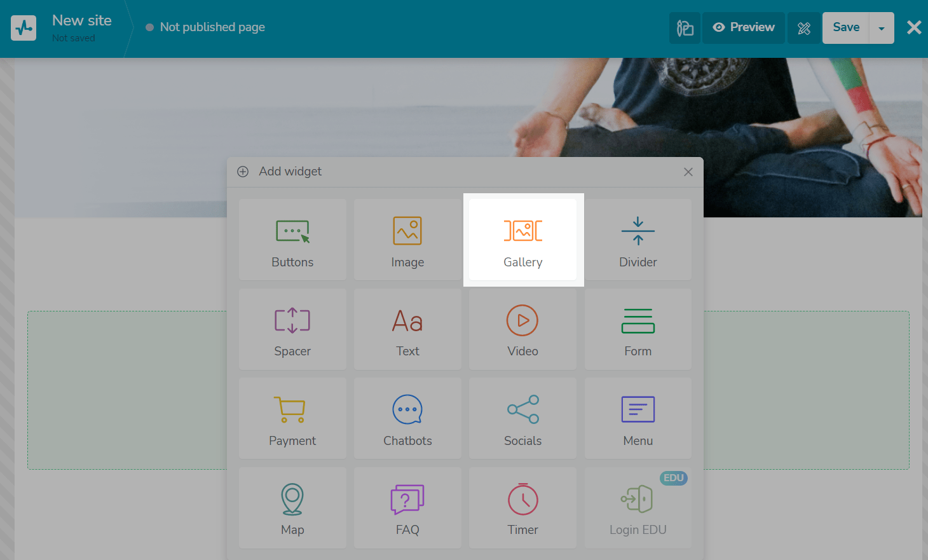Click the Preview button
This screenshot has width=928, height=560.
(x=744, y=28)
